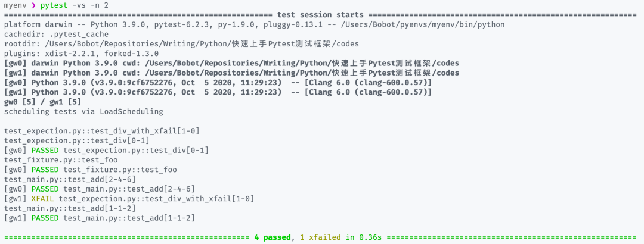644x244 pixels.
Task: Click the green PASSED label for test_foo
Action: (x=45, y=170)
